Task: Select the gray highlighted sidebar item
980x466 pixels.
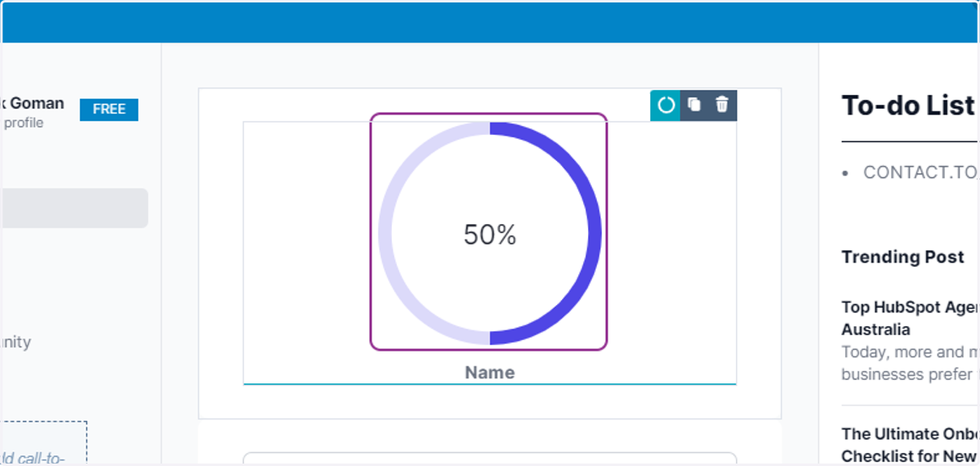Action: (x=74, y=208)
